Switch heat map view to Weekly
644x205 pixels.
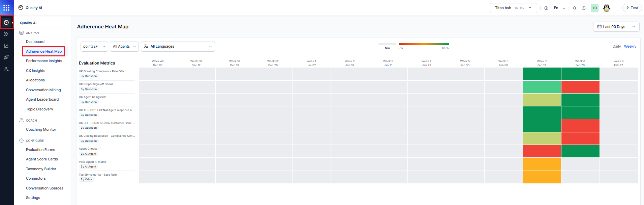point(630,46)
